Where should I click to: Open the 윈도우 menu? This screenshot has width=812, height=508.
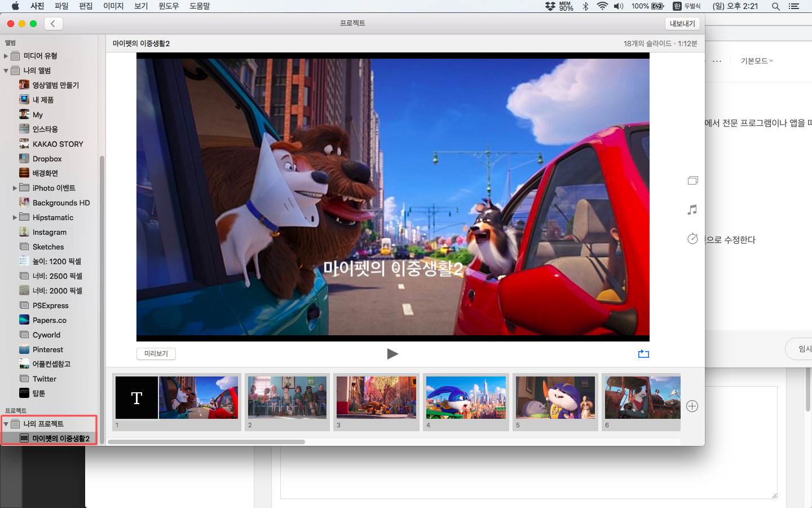tap(169, 6)
